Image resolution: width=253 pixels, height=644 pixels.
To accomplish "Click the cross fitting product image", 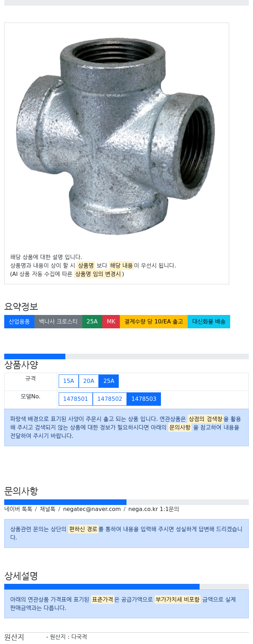I will click(116, 137).
